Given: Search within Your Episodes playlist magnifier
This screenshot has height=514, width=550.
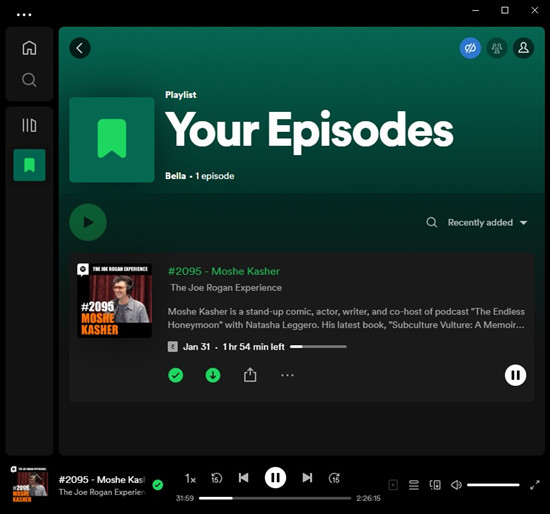Looking at the screenshot, I should click(x=431, y=222).
